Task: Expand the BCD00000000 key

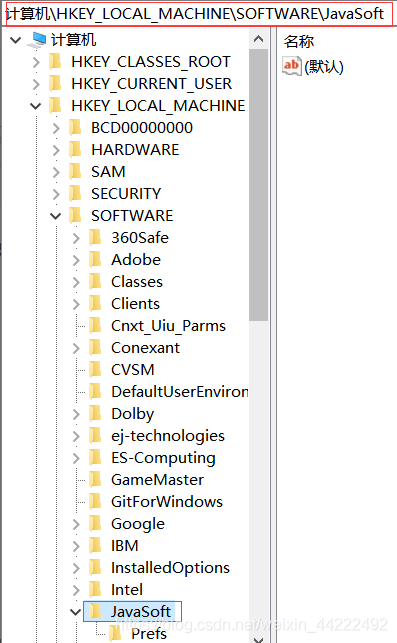Action: 56,128
